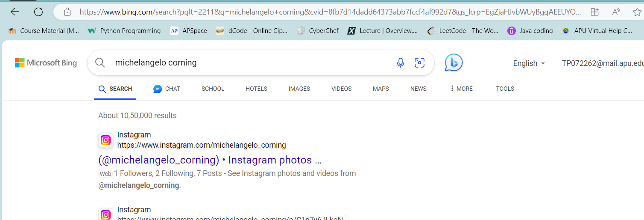Open the Lecture Overview bookmark

pyautogui.click(x=383, y=31)
